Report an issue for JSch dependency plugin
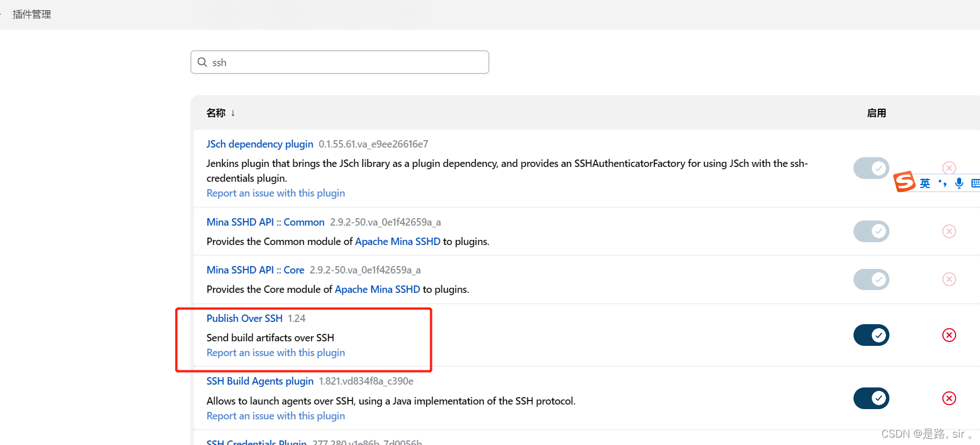The image size is (980, 445). [276, 193]
